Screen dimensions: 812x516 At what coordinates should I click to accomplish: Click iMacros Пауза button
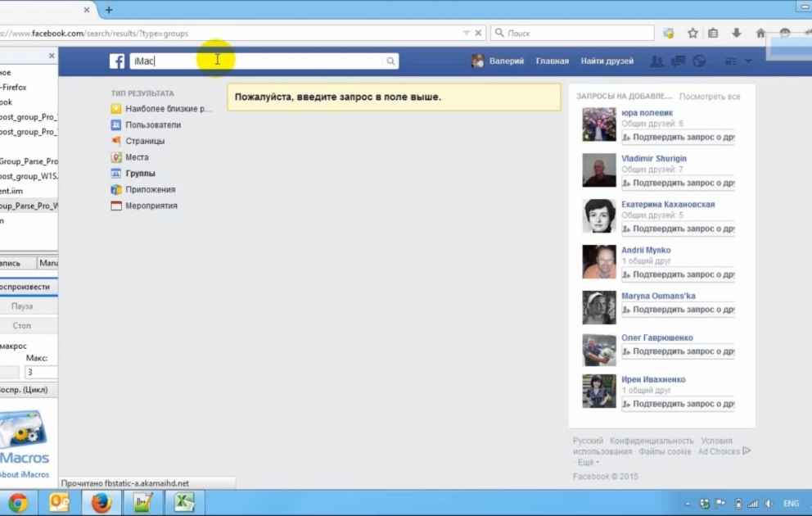pyautogui.click(x=22, y=306)
